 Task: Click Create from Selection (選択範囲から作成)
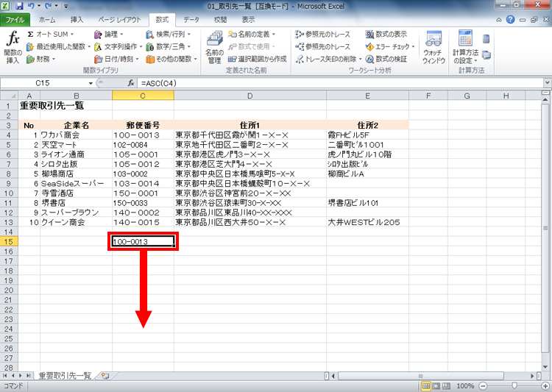click(258, 59)
